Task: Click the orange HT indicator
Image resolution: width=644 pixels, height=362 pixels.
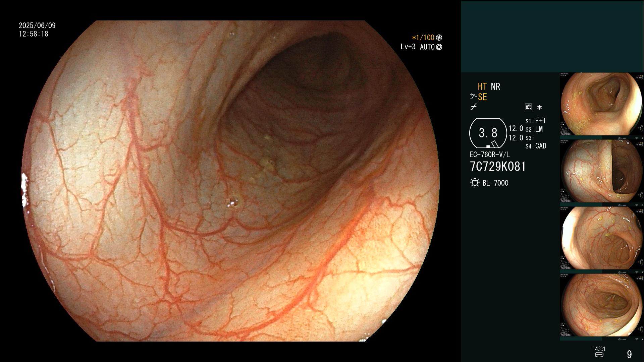Action: pos(482,86)
